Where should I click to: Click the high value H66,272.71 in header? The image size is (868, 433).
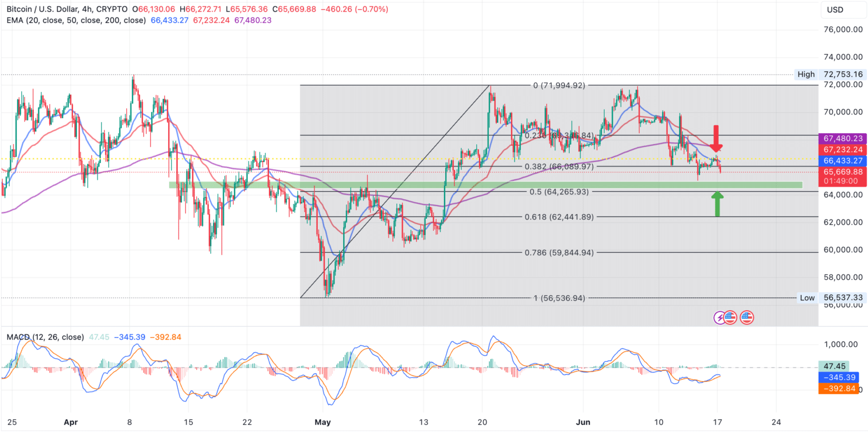(200, 9)
